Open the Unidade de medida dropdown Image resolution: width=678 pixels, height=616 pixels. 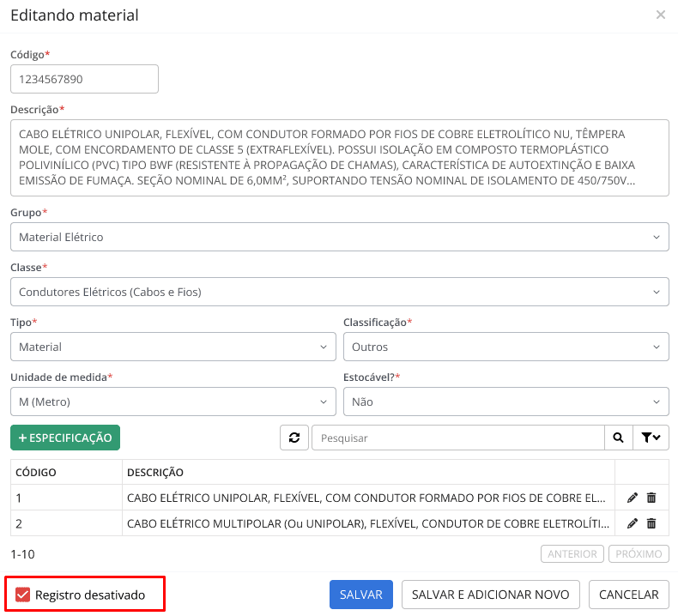[173, 402]
